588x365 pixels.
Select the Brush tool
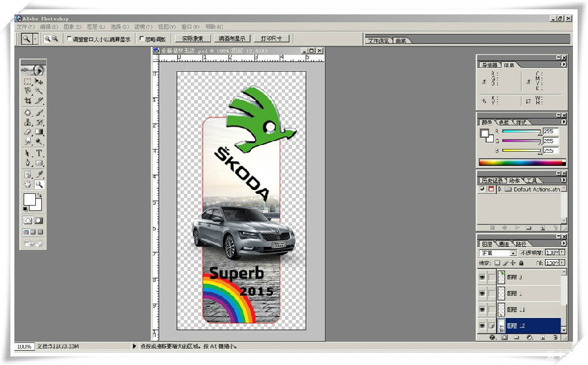39,112
